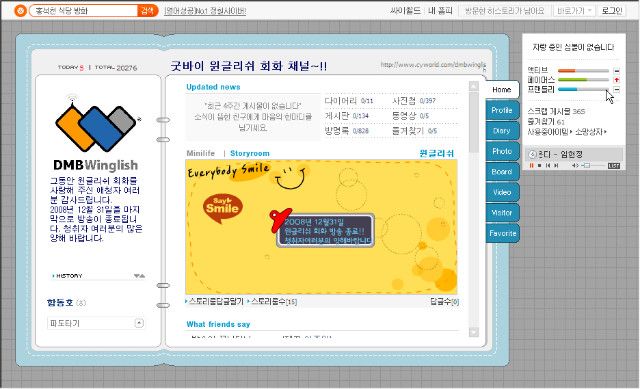Viewport: 640px width, 389px height.
Task: Expand the HISTORY section arrows
Action: coord(139,276)
